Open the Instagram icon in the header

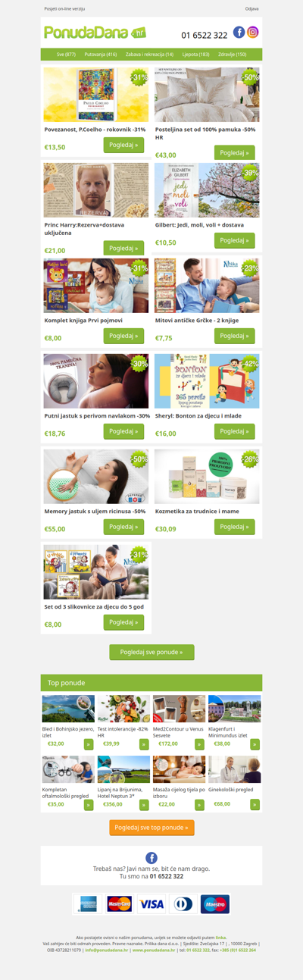[x=253, y=33]
